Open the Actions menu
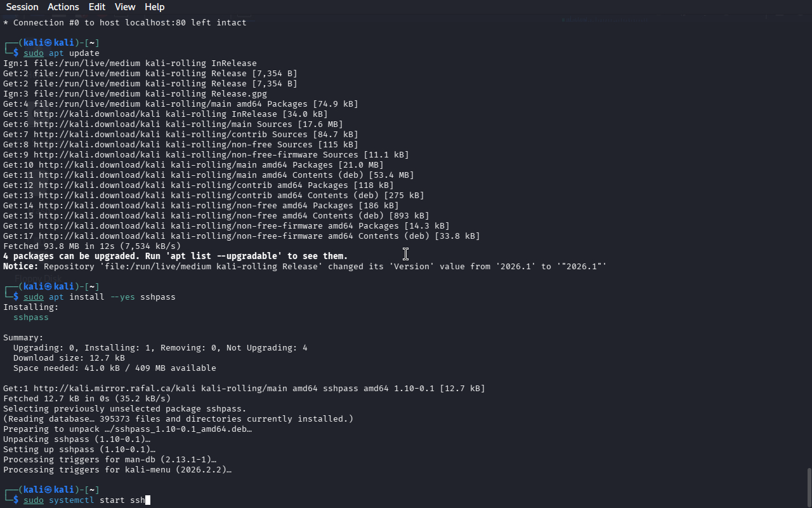Image resolution: width=812 pixels, height=508 pixels. [63, 7]
